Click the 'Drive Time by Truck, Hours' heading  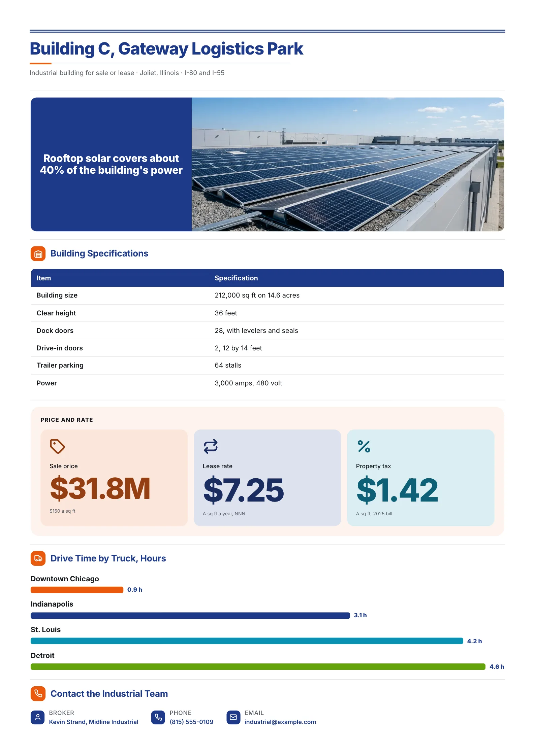[108, 558]
